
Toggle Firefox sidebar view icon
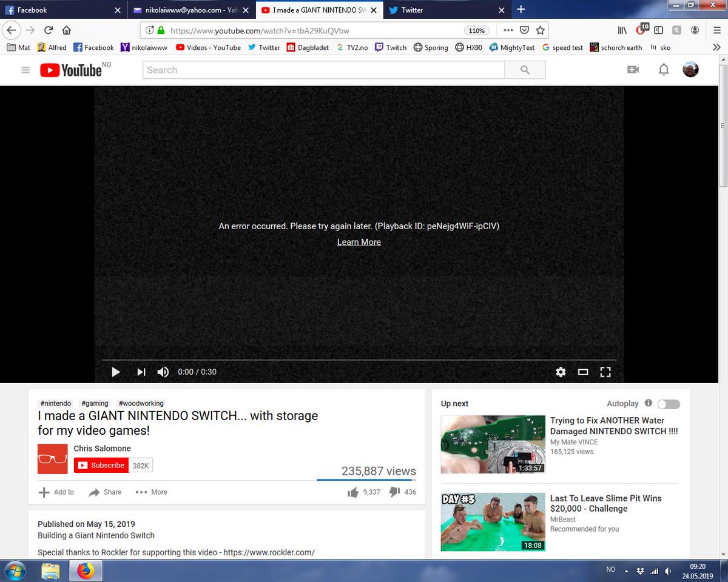pyautogui.click(x=659, y=30)
